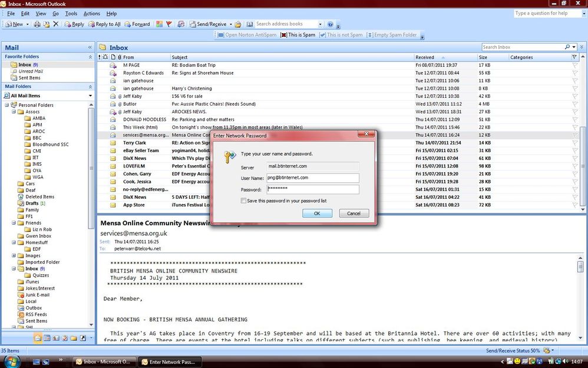This screenshot has width=588, height=368.
Task: Click OK in the password dialog
Action: point(317,213)
